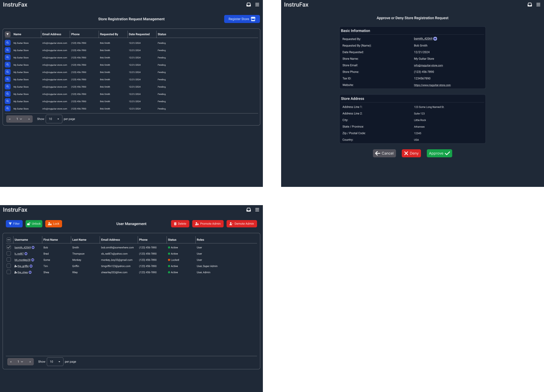Expand the per page dropdown on Store Registration table
The width and height of the screenshot is (544, 392).
pyautogui.click(x=54, y=119)
